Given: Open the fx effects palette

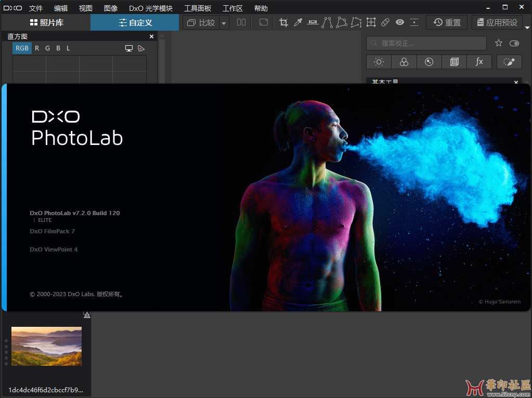Looking at the screenshot, I should pos(479,62).
